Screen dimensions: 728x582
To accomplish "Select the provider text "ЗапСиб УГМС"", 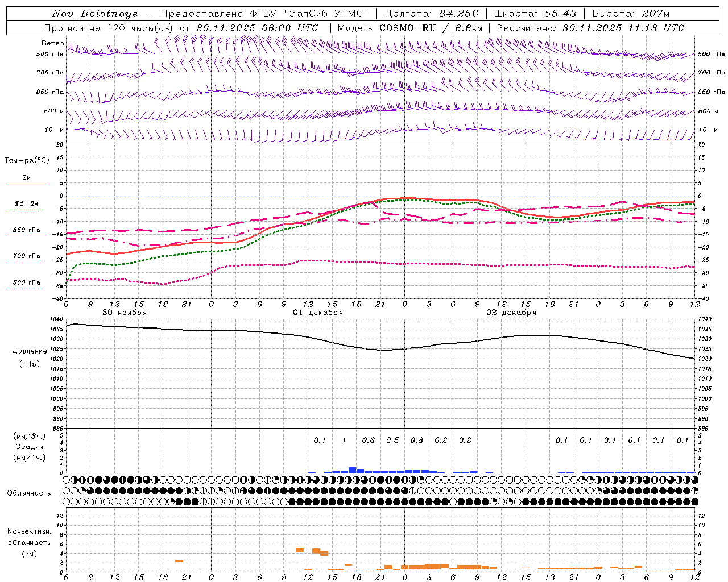I will click(x=328, y=14).
